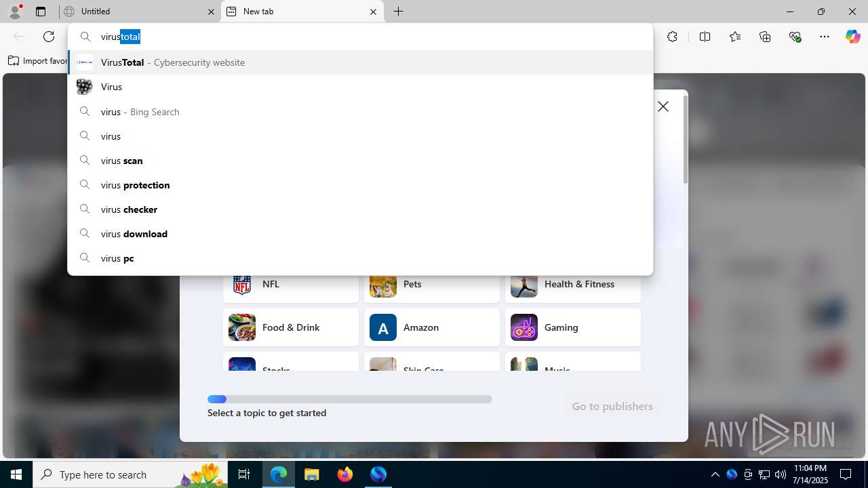Click the taskbar search box
The image size is (868, 488).
[x=131, y=474]
